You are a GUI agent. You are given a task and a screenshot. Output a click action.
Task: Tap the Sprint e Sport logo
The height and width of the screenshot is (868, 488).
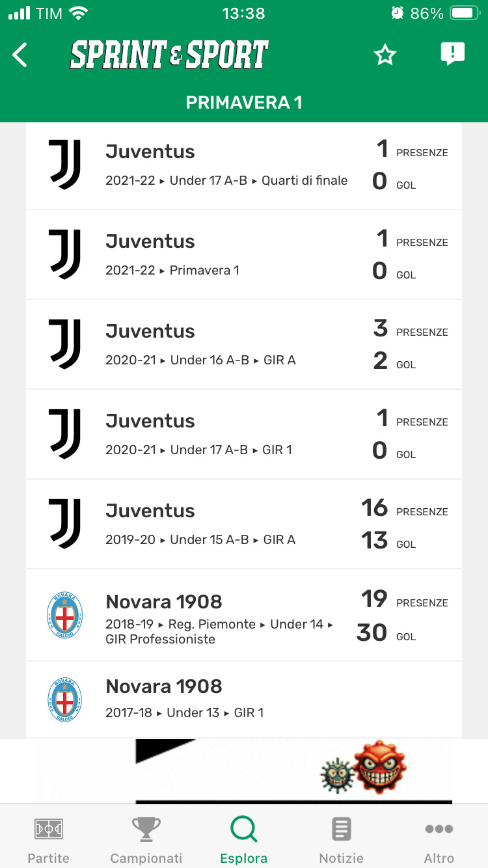[169, 55]
